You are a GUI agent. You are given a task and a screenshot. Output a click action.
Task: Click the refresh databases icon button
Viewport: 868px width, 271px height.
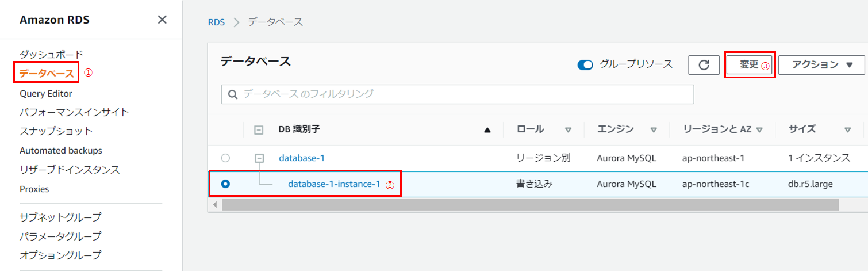tap(704, 65)
